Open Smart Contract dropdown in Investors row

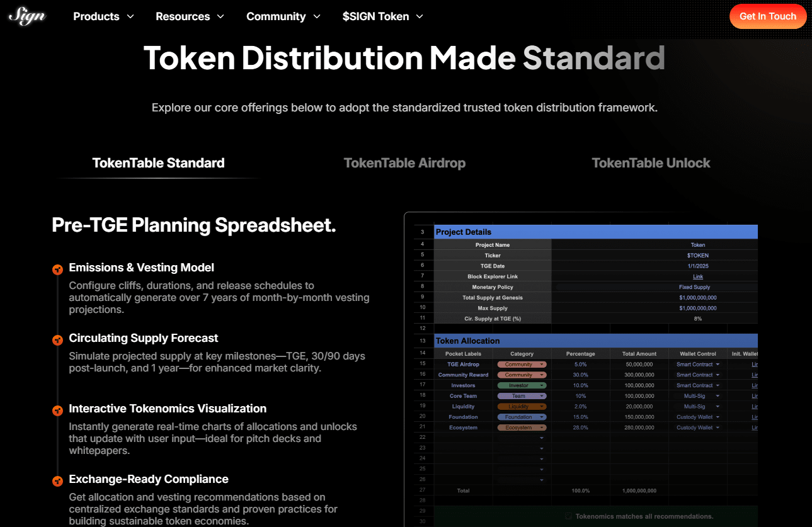point(698,385)
